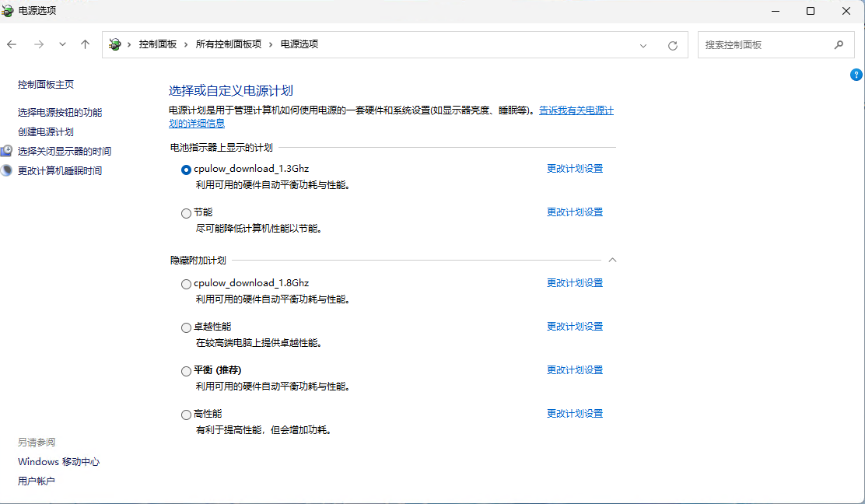Select the 高性能 power plan
Viewport: 865px width, 504px height.
186,415
